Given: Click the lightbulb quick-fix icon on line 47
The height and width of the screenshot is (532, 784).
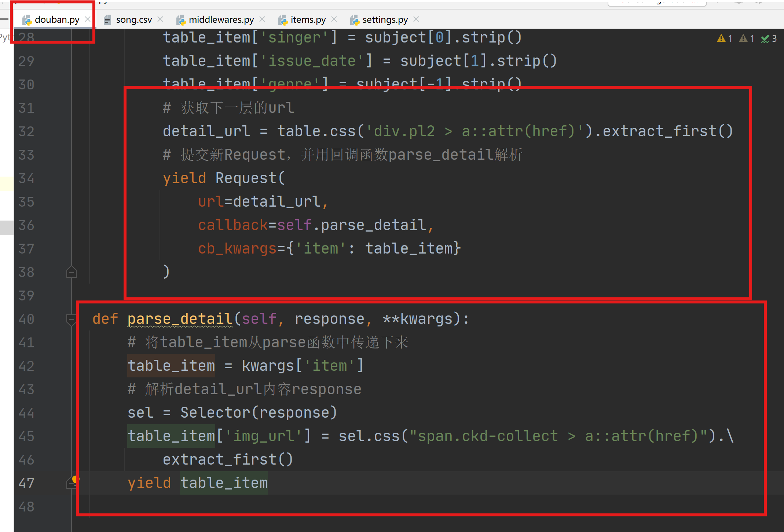Looking at the screenshot, I should pyautogui.click(x=75, y=479).
